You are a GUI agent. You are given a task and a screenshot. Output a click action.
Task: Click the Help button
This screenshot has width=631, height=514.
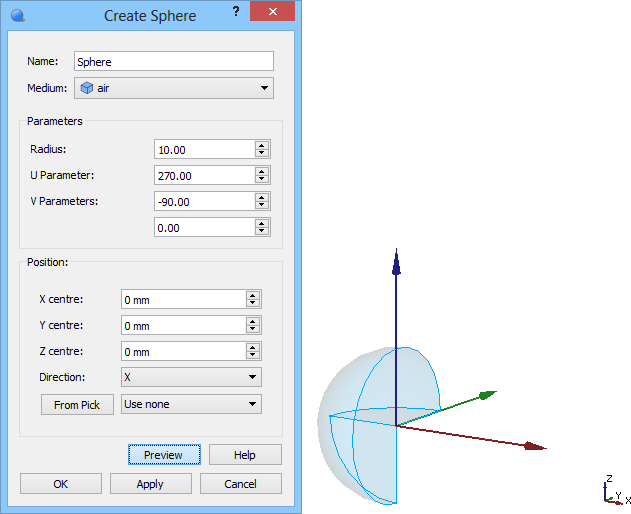245,455
